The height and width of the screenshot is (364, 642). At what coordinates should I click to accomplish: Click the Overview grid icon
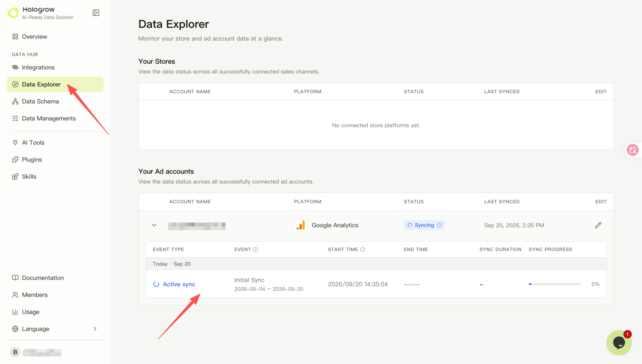click(x=15, y=37)
